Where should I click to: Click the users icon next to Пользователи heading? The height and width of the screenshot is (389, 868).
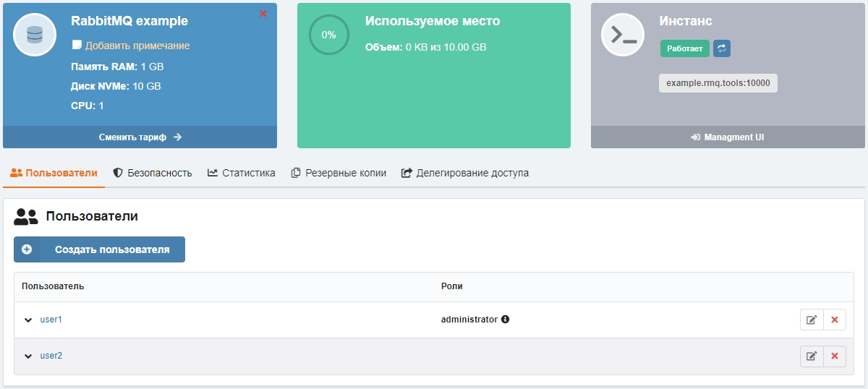(26, 216)
